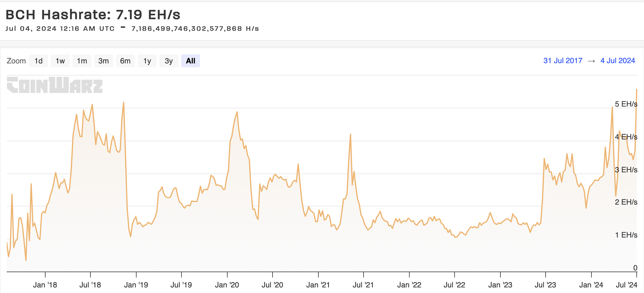The height and width of the screenshot is (293, 644).
Task: Click the Jan '22 x-axis label
Action: click(x=409, y=285)
